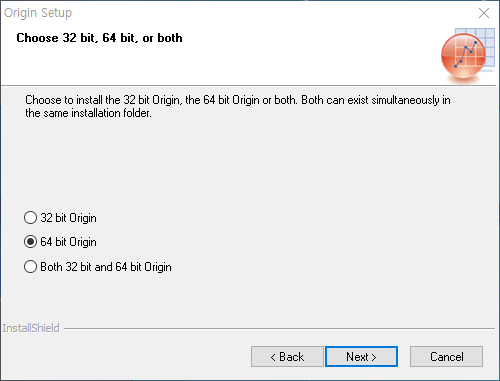Click the InstallShield label at bottom left
500x381 pixels.
coord(31,328)
